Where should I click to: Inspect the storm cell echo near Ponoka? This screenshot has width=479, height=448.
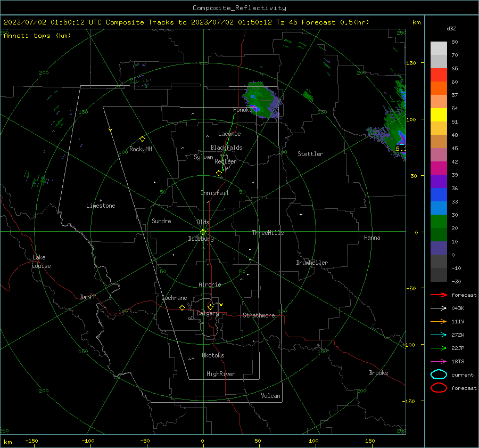tap(261, 100)
